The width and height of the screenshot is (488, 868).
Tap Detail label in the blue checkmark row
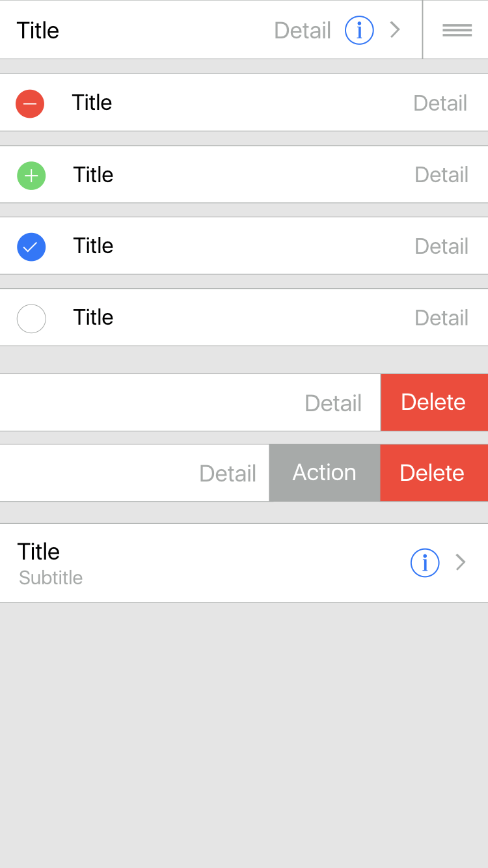click(x=442, y=246)
